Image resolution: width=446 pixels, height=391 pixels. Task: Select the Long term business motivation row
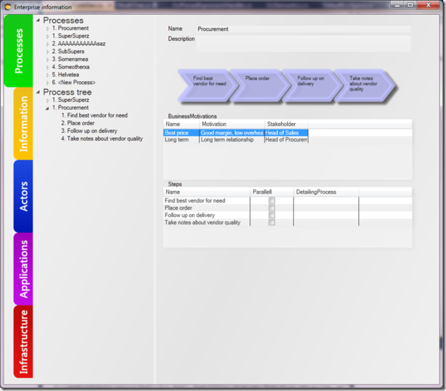236,140
